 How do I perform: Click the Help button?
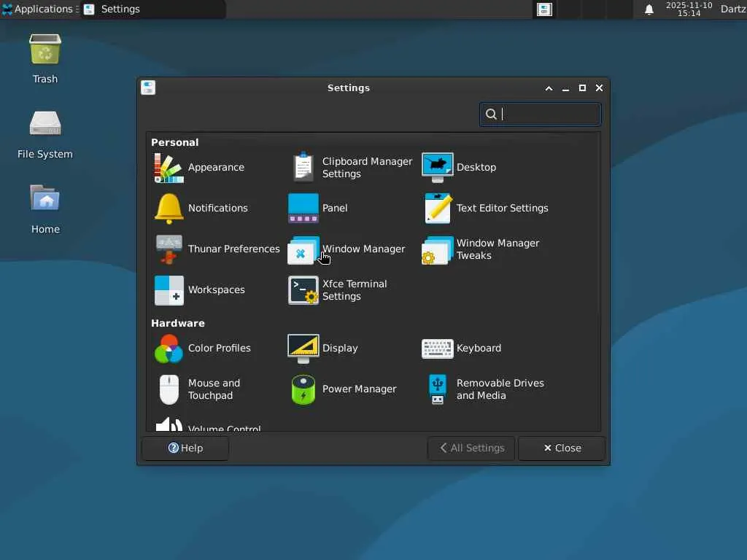tap(185, 448)
